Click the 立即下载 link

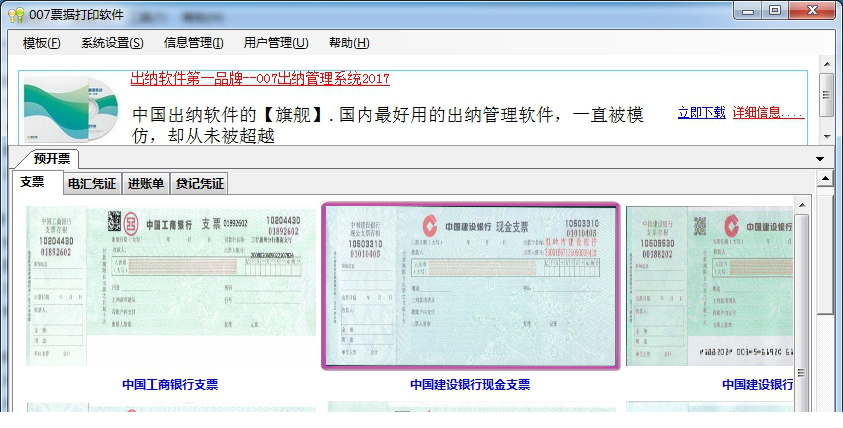702,112
